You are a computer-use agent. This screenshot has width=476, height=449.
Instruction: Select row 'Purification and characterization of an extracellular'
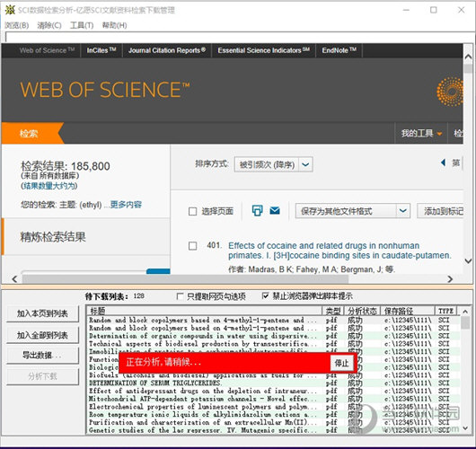(x=273, y=422)
